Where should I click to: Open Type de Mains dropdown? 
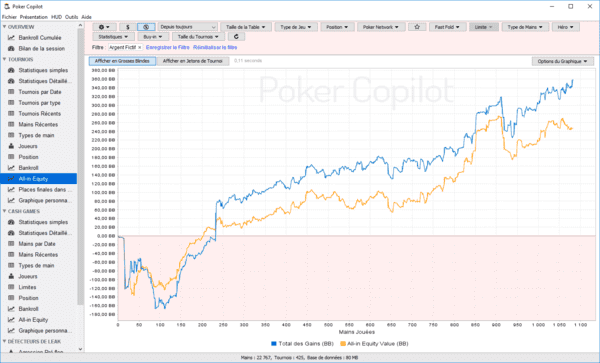525,27
